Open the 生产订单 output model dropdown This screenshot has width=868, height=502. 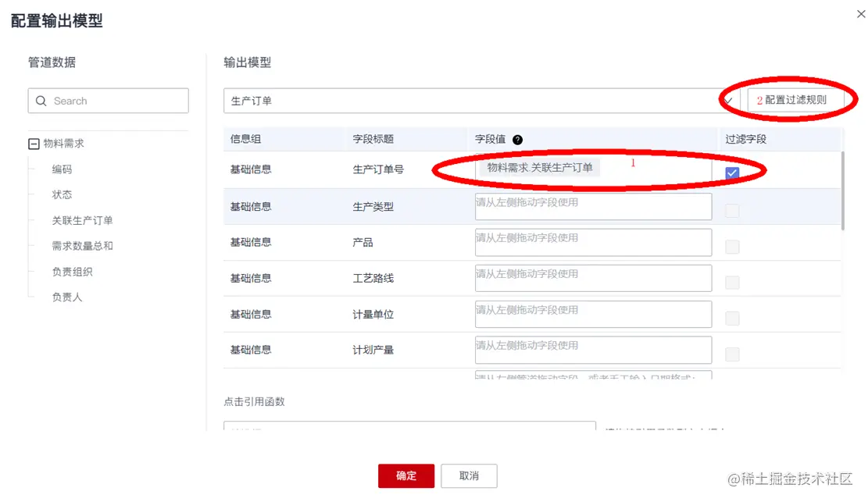pos(480,101)
